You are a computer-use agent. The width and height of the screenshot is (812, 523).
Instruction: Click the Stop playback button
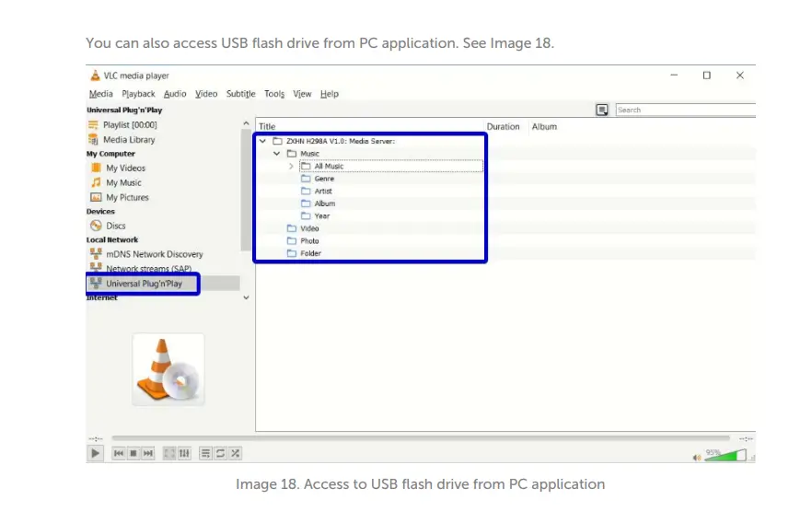[x=133, y=454]
